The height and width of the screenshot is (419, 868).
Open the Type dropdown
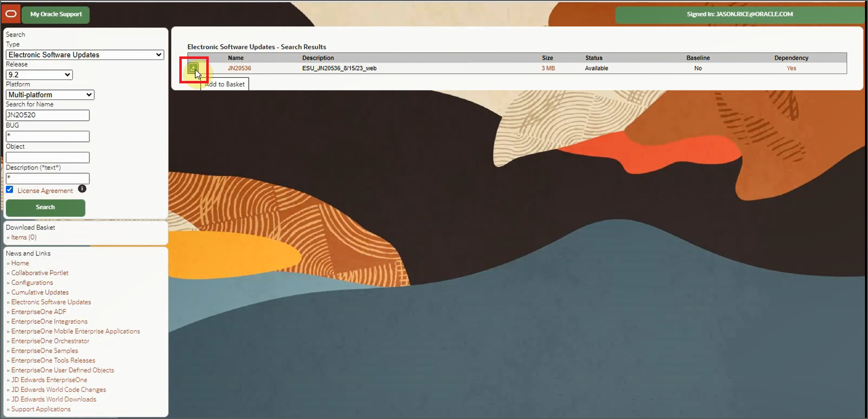tap(85, 55)
